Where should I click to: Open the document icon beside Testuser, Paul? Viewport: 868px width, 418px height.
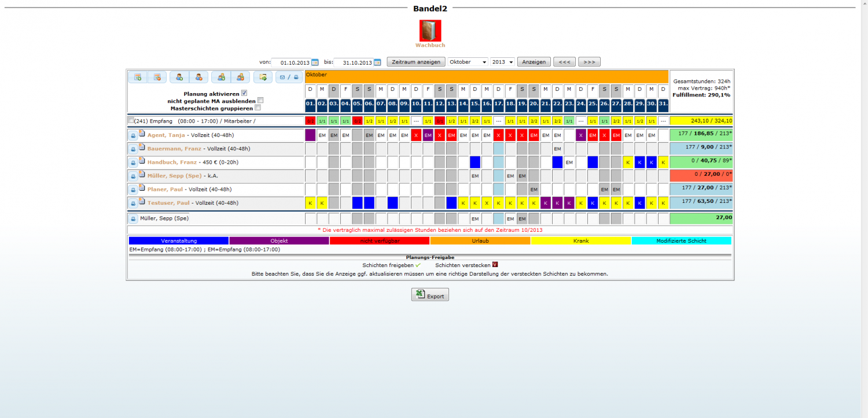point(142,201)
